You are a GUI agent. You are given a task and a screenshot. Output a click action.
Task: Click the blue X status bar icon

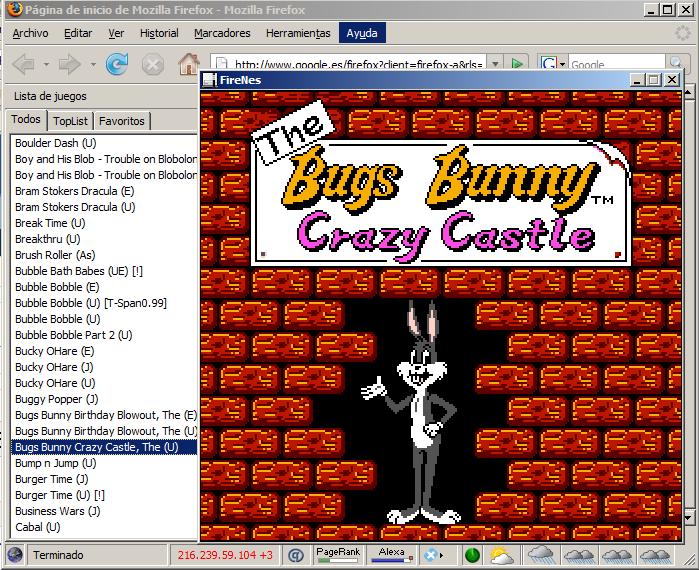coord(429,555)
